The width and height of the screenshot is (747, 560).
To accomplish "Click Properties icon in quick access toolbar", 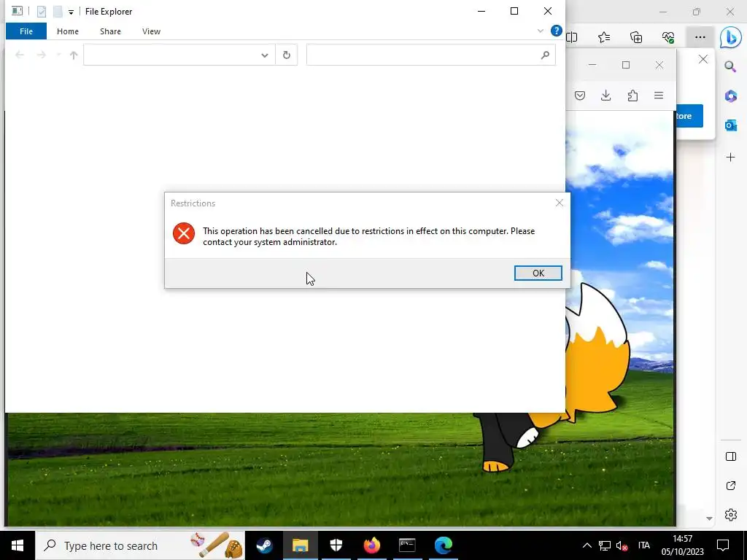I will [42, 12].
